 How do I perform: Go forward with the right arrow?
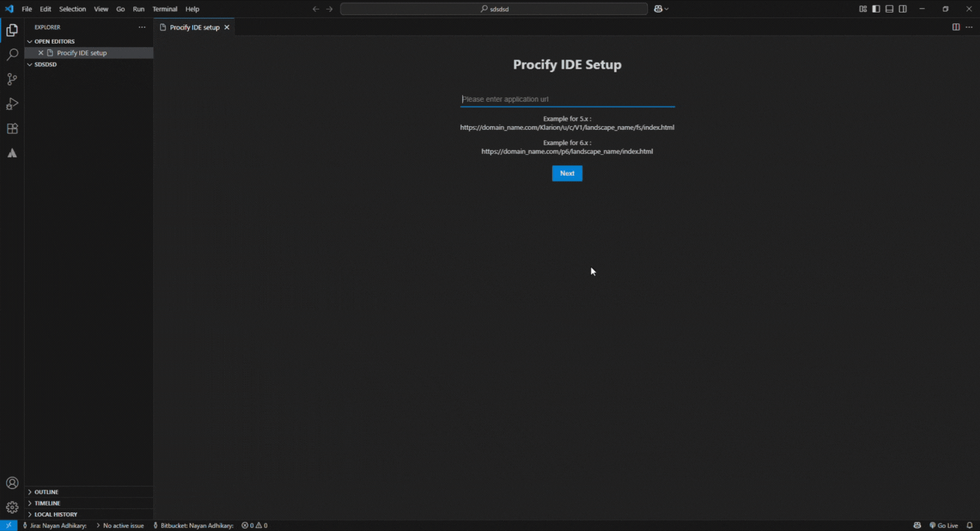tap(329, 9)
